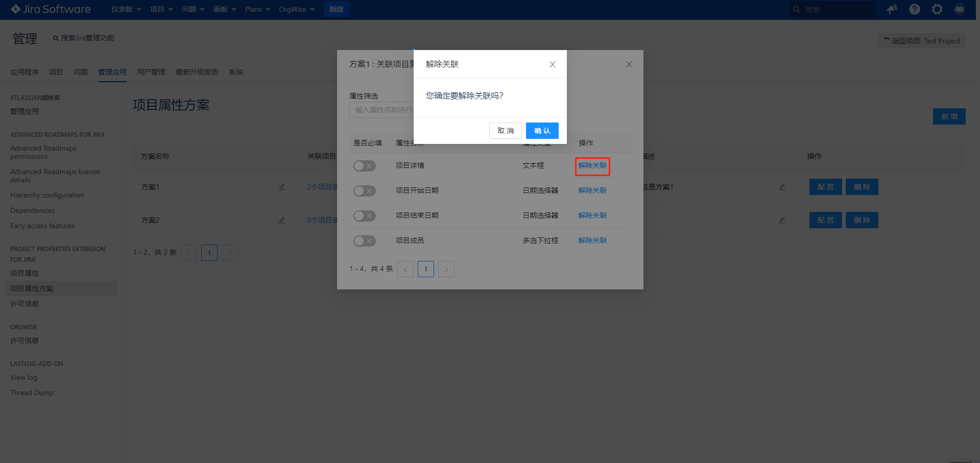
Task: Toggle required switch for 项目成员
Action: click(364, 241)
